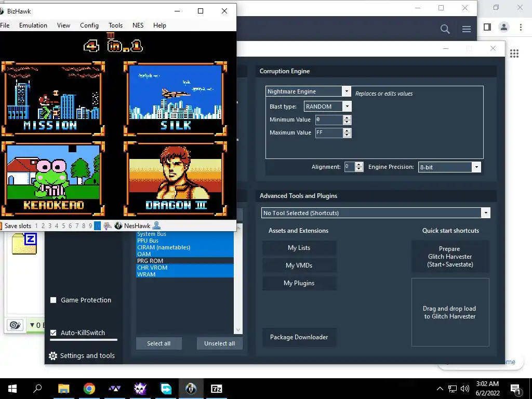
Task: Deselect OAM memory domain
Action: pos(184,254)
